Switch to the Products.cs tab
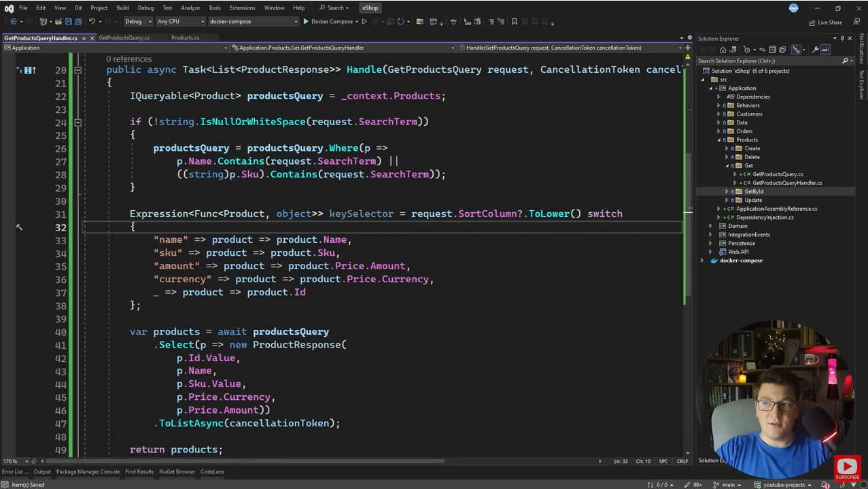This screenshot has height=489, width=868. (x=185, y=38)
